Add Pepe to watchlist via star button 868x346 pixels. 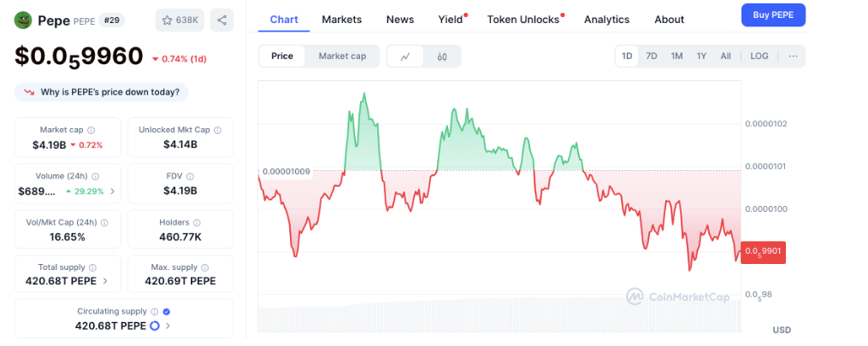click(x=180, y=21)
